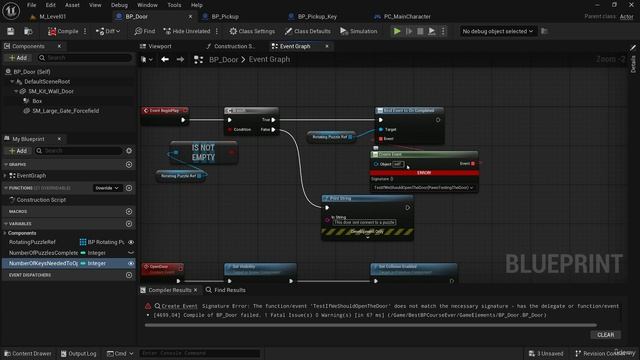This screenshot has width=640, height=360.
Task: Click the Actor parent class link
Action: 626,17
